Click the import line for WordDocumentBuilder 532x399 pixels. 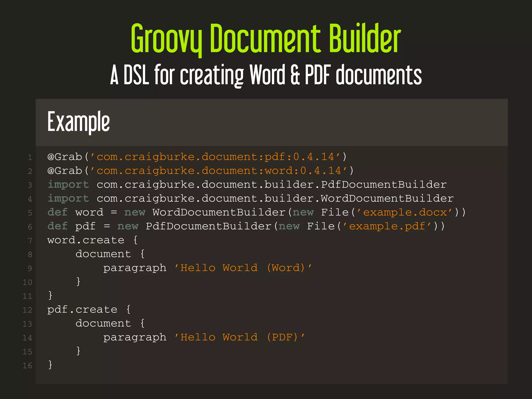coord(250,198)
